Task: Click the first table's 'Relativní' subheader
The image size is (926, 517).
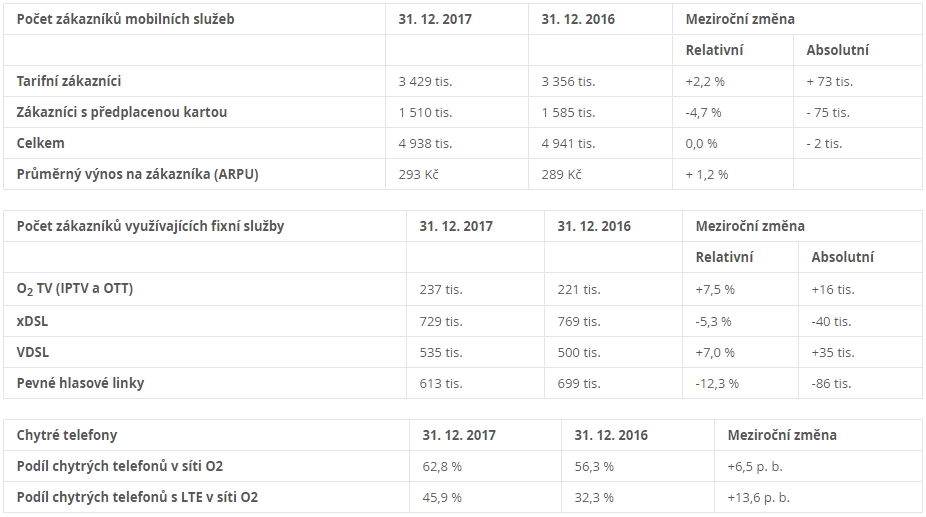Action: tap(714, 50)
